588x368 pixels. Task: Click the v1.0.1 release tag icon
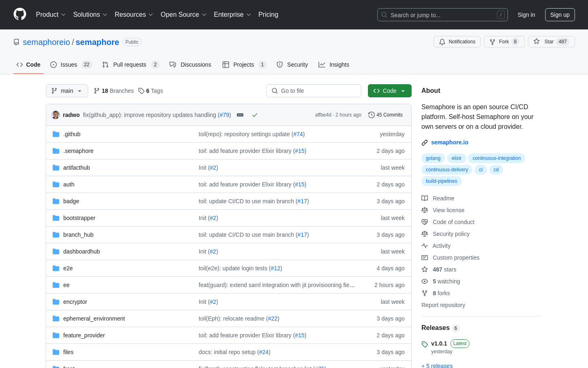425,344
